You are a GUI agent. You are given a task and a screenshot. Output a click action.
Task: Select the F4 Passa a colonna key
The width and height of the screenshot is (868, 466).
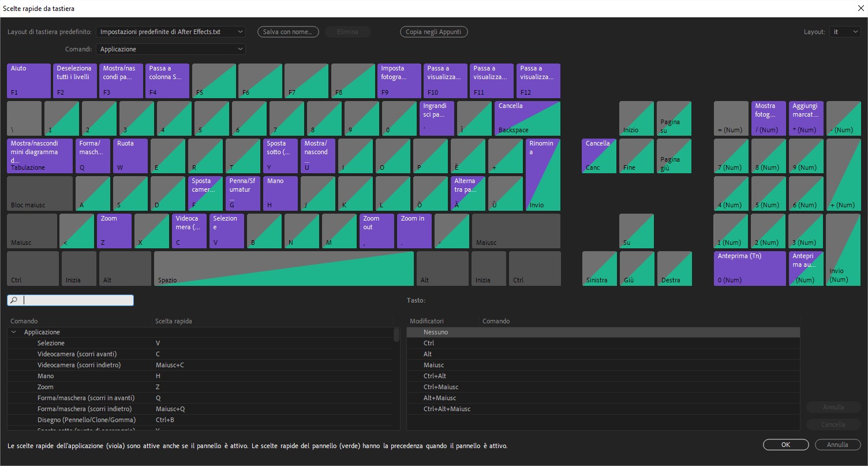pos(167,81)
